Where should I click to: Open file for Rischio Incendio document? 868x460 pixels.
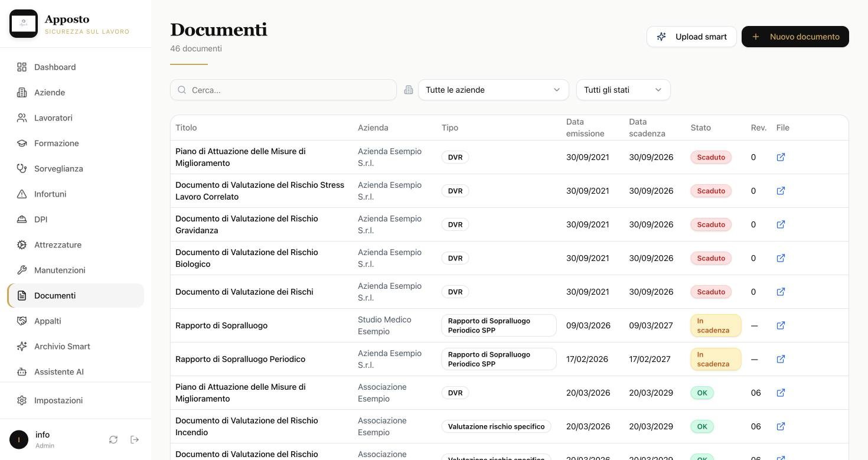tap(781, 426)
